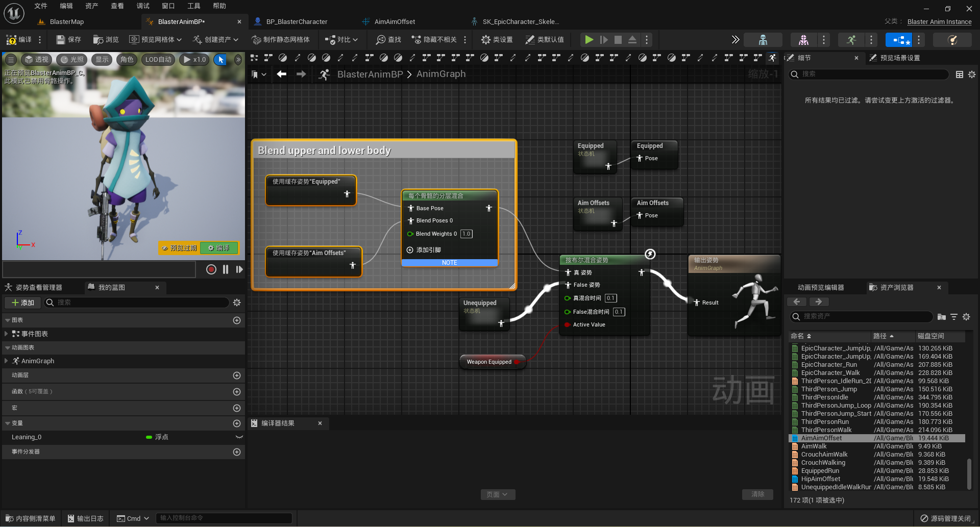Screen dimensions: 980x527
Task: Open the File (文件) menu
Action: [41, 6]
